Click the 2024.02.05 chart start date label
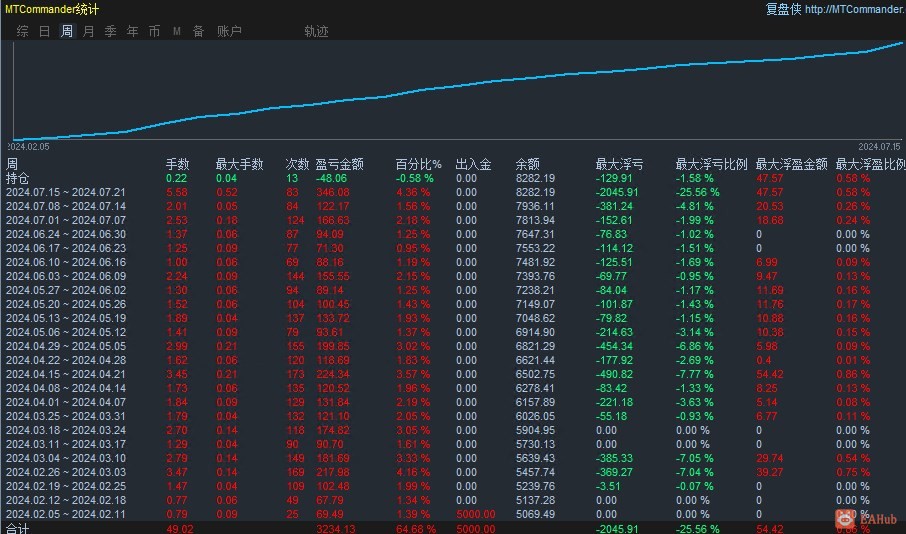The width and height of the screenshot is (906, 534). click(28, 147)
